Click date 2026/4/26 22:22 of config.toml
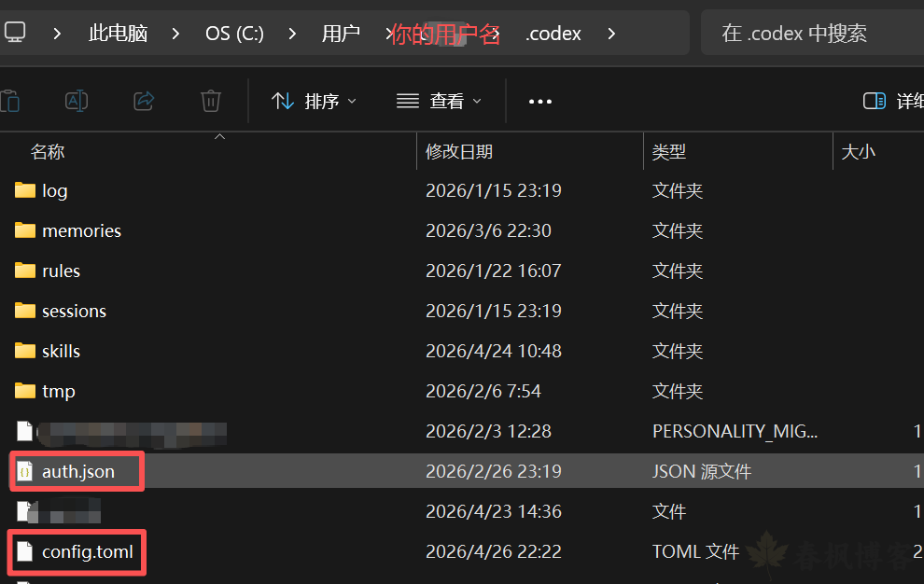The height and width of the screenshot is (584, 924). click(x=494, y=551)
